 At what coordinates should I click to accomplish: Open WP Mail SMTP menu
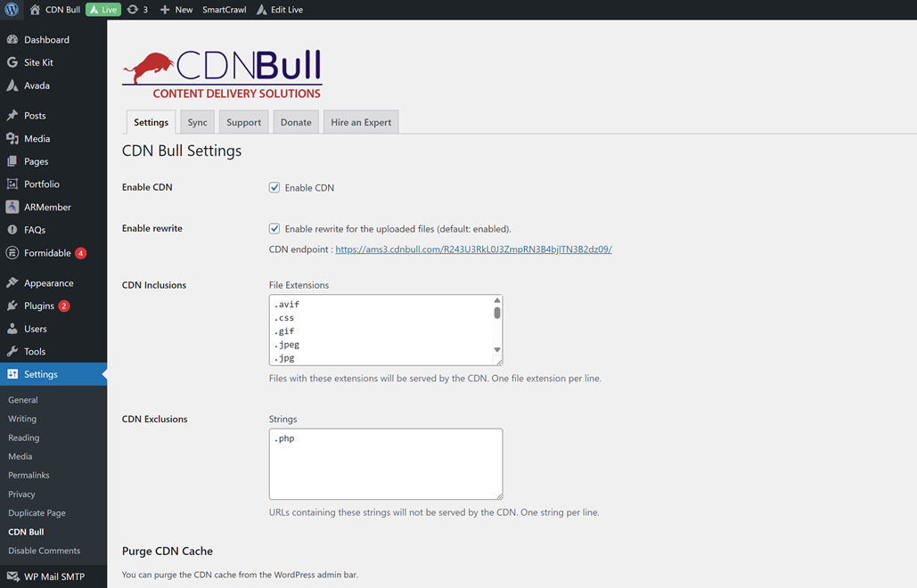click(x=54, y=576)
